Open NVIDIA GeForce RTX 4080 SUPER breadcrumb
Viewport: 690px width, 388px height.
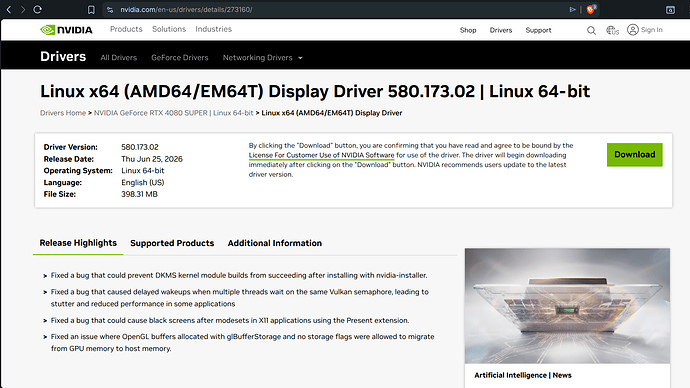click(173, 113)
